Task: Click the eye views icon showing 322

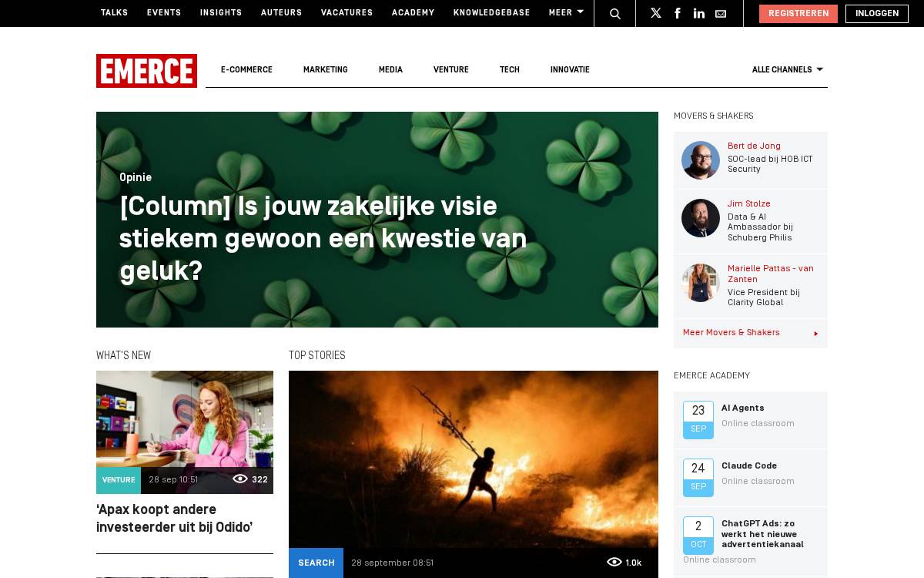Action: click(x=240, y=479)
